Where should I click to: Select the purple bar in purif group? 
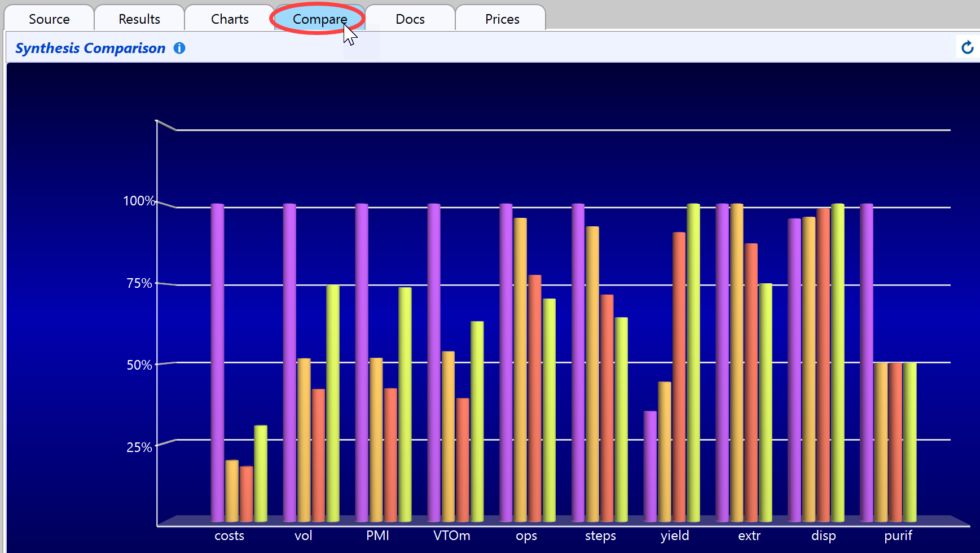(867, 362)
